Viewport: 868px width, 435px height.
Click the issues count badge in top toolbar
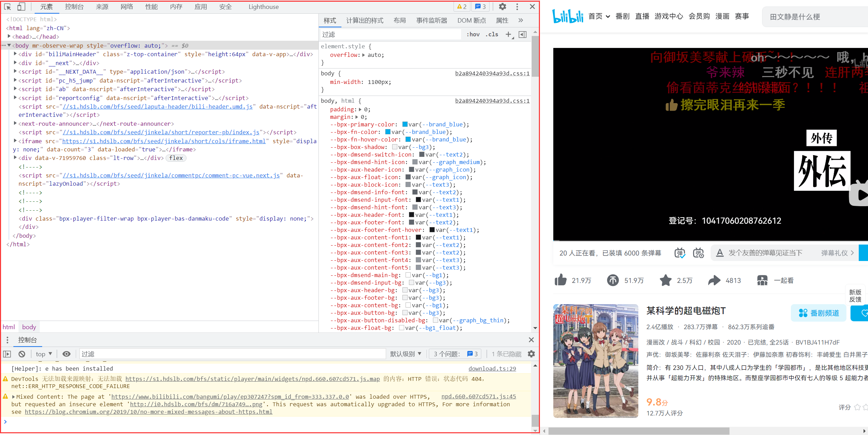pos(480,7)
